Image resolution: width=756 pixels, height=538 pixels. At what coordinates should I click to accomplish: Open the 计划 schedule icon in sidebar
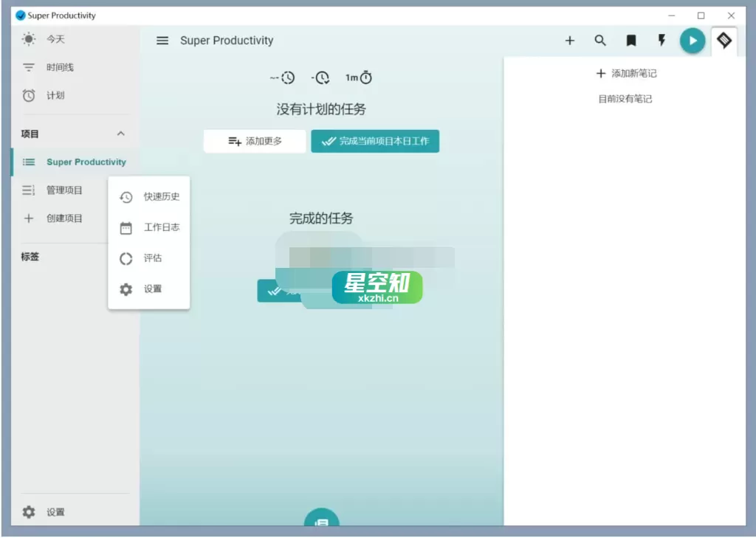(28, 94)
